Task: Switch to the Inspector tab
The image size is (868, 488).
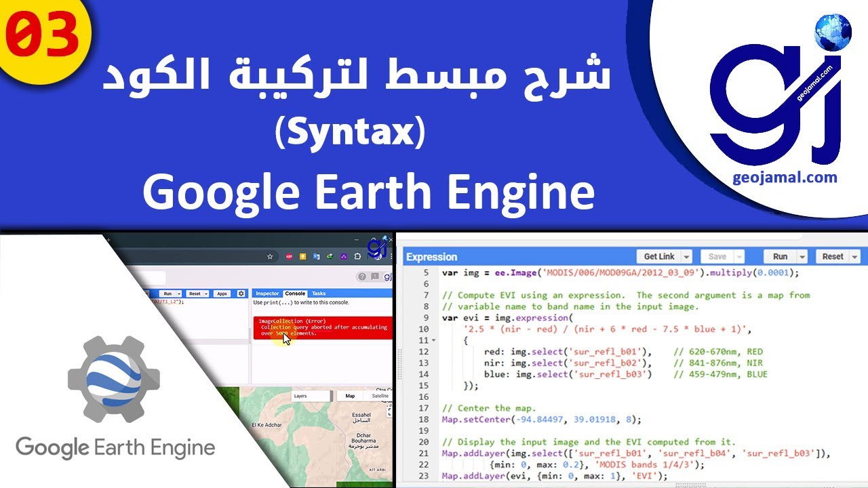Action: [267, 293]
